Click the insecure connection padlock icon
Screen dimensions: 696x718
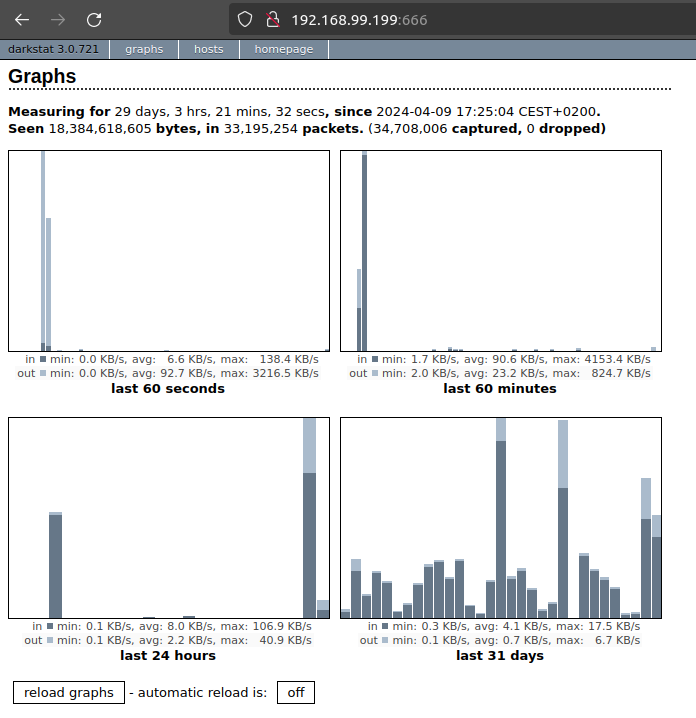click(271, 19)
